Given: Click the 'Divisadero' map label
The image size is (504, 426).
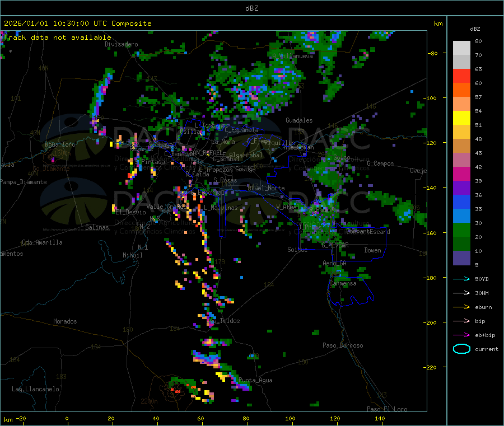Looking at the screenshot, I should coord(121,44).
